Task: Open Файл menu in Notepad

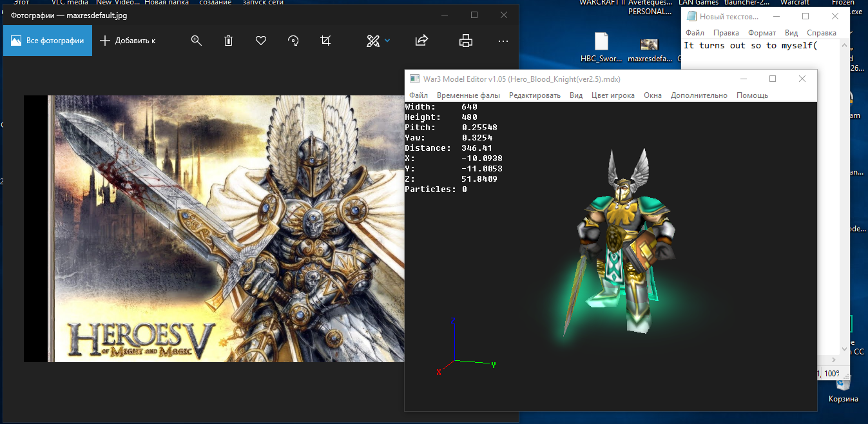Action: [695, 33]
